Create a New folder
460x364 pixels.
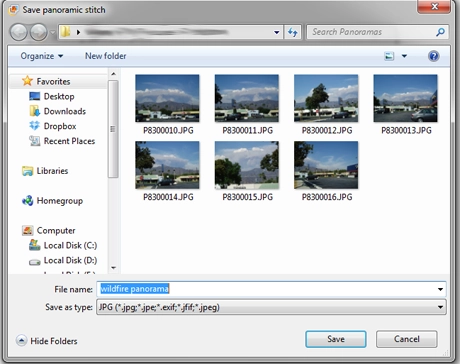(x=106, y=56)
